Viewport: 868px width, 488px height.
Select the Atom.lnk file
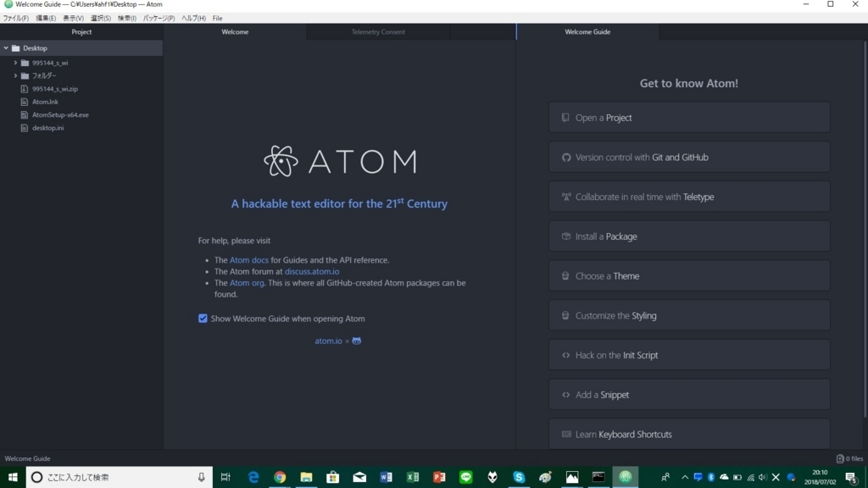[45, 102]
